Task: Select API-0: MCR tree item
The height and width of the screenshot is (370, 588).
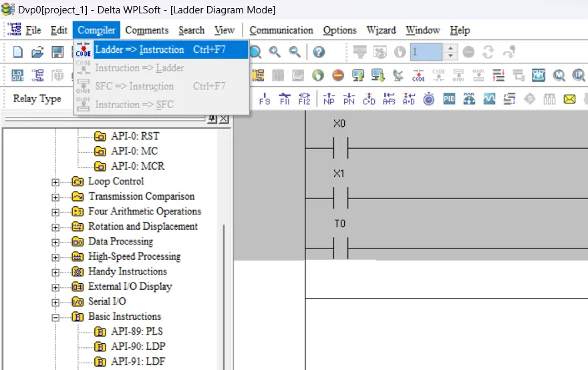Action: pyautogui.click(x=137, y=166)
